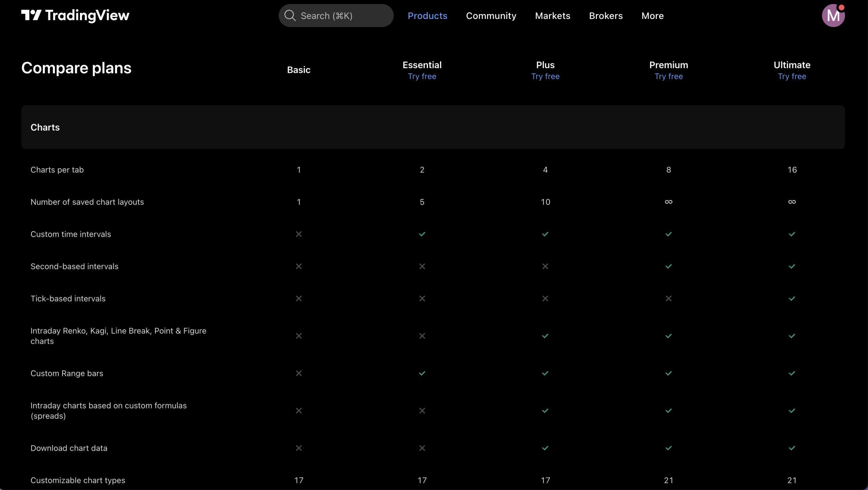
Task: Expand the More menu
Action: [652, 16]
